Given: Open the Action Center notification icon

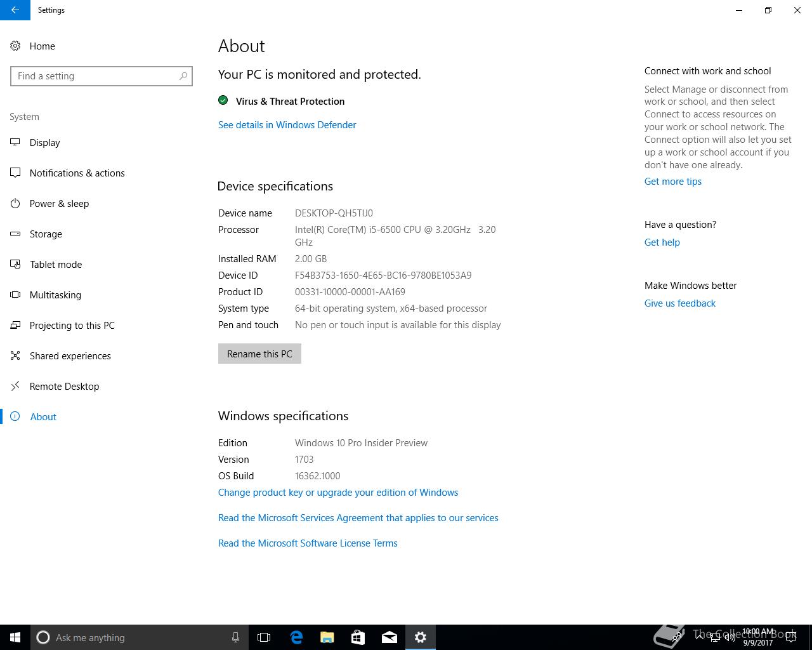Looking at the screenshot, I should pos(791,637).
